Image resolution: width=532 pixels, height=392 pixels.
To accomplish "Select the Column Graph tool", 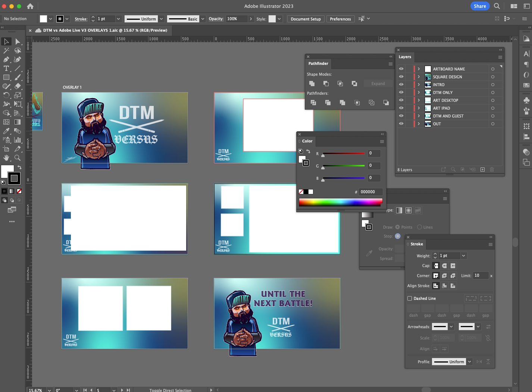I will [18, 140].
